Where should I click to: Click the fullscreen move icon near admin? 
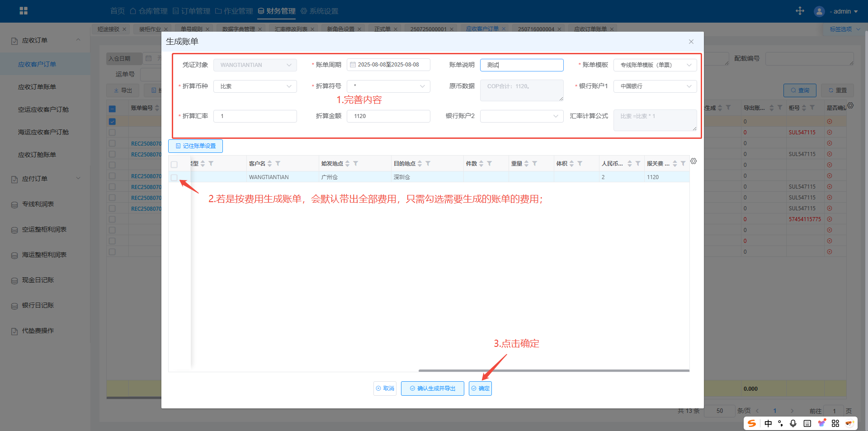[800, 11]
